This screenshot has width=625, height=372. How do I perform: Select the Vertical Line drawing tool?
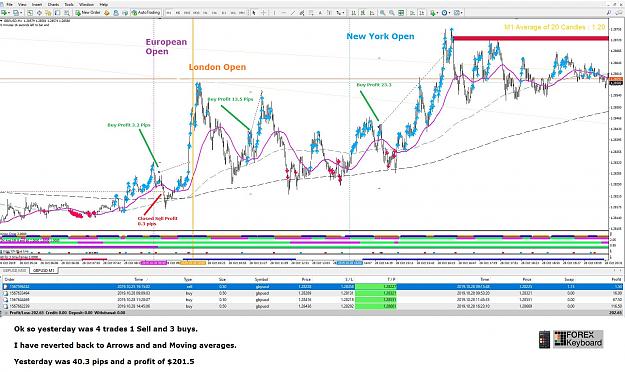(x=274, y=13)
